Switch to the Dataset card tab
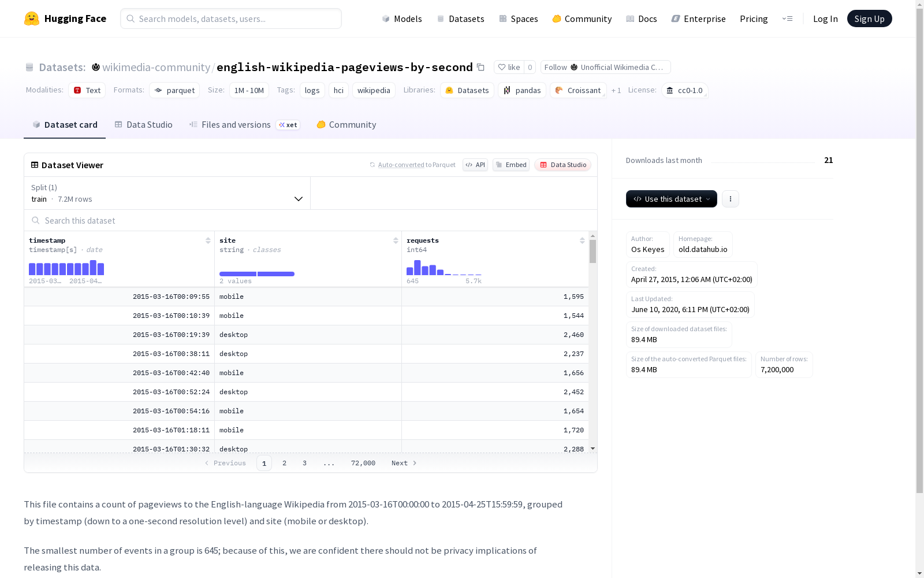The image size is (924, 578). (x=65, y=124)
